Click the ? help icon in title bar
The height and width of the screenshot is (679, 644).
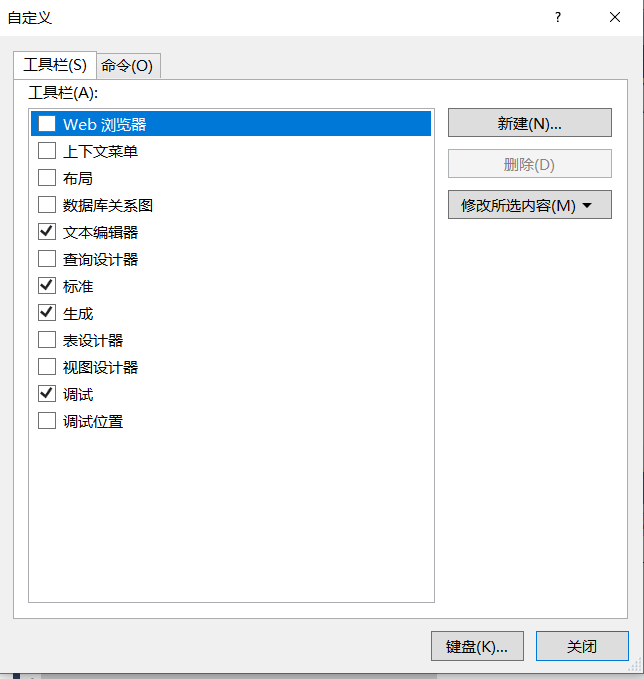[558, 17]
